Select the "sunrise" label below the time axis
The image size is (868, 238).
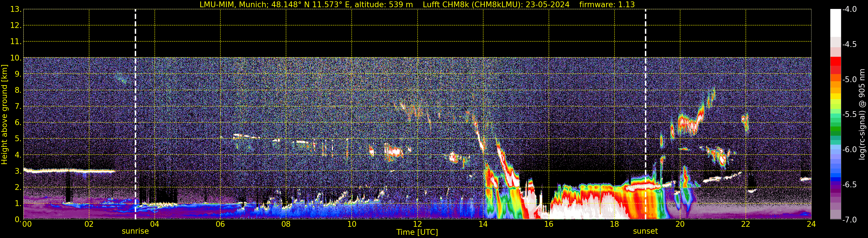click(135, 231)
